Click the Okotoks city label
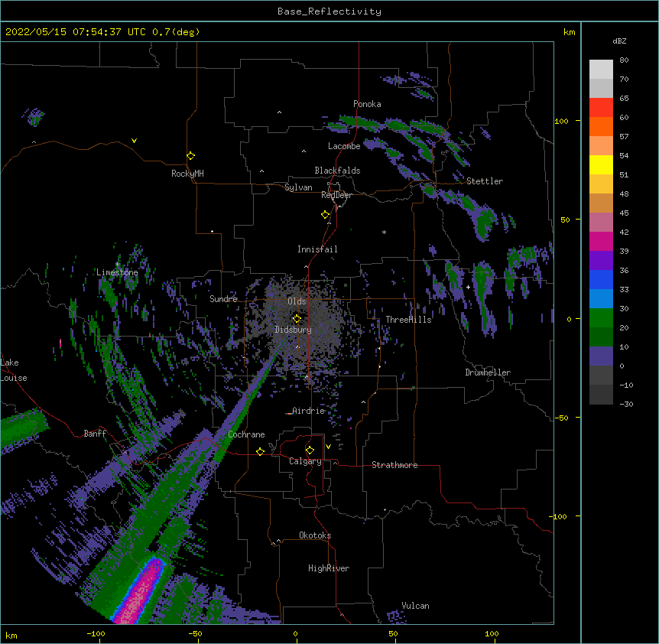The image size is (659, 644). [315, 535]
